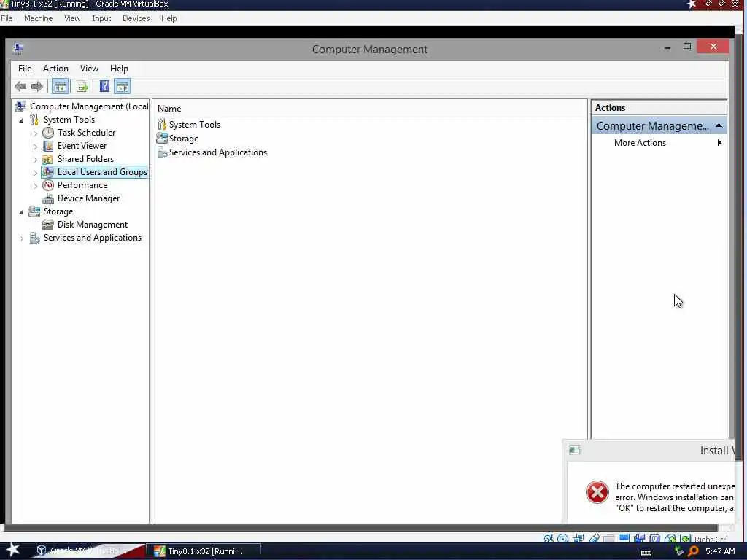Viewport: 747px width, 560px height.
Task: Click the star start button in taskbar
Action: pyautogui.click(x=13, y=550)
